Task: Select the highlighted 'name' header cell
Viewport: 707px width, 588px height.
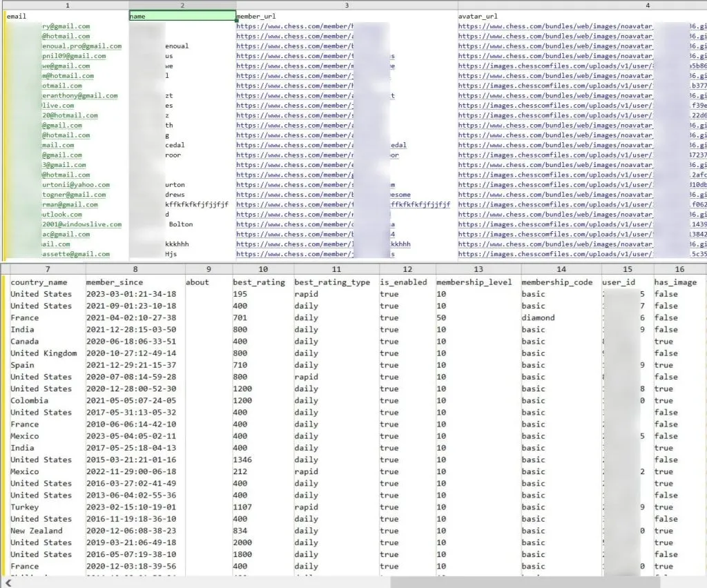Action: tap(182, 17)
